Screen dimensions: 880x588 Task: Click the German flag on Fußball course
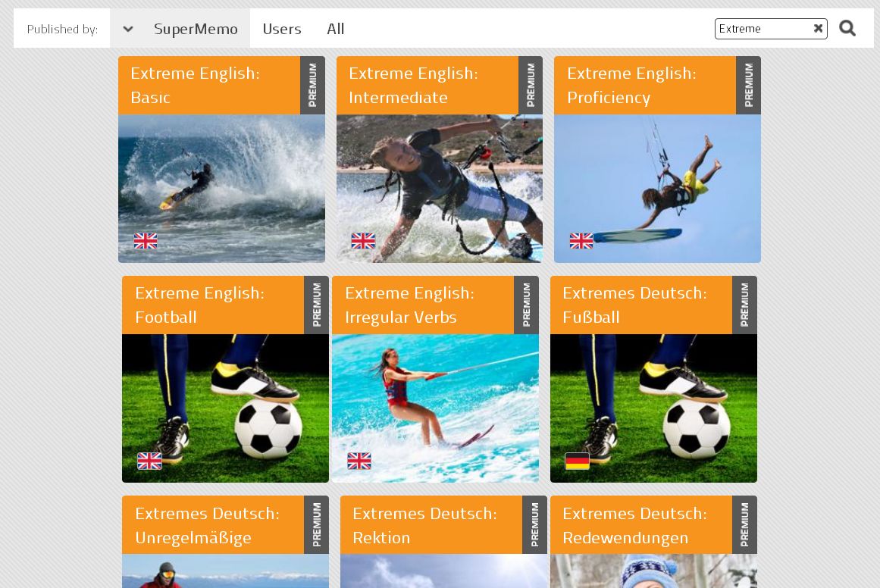click(577, 461)
